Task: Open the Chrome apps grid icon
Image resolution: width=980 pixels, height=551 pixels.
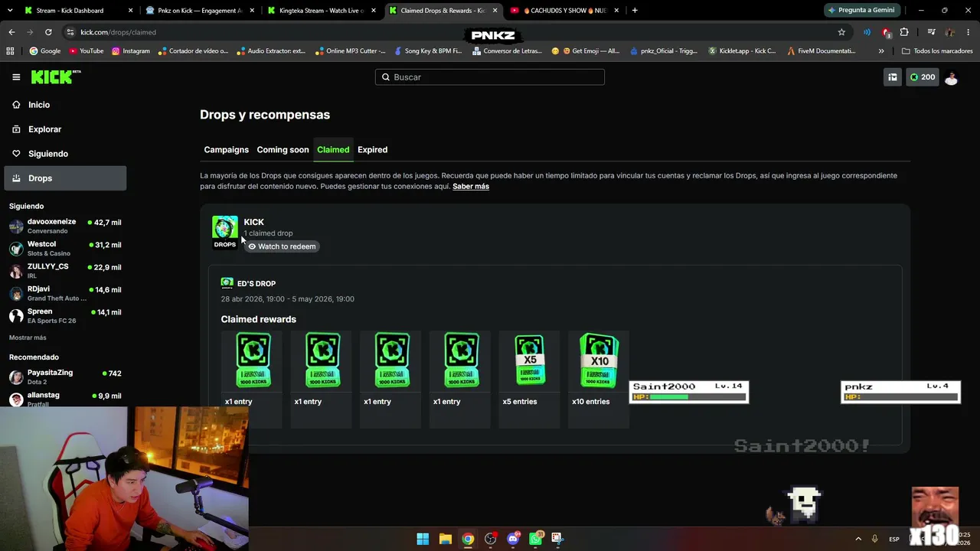Action: click(x=10, y=51)
